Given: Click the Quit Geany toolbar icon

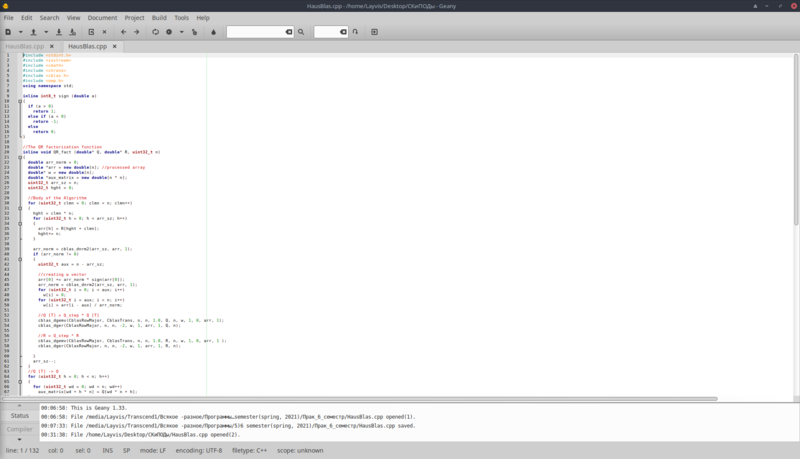Looking at the screenshot, I should click(x=374, y=32).
